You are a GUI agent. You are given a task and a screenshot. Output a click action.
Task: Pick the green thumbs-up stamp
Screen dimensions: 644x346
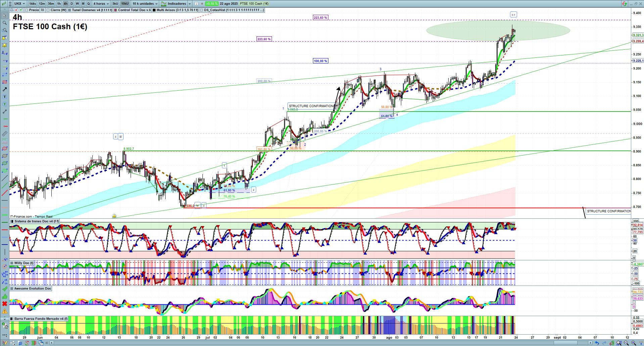tap(5, 296)
